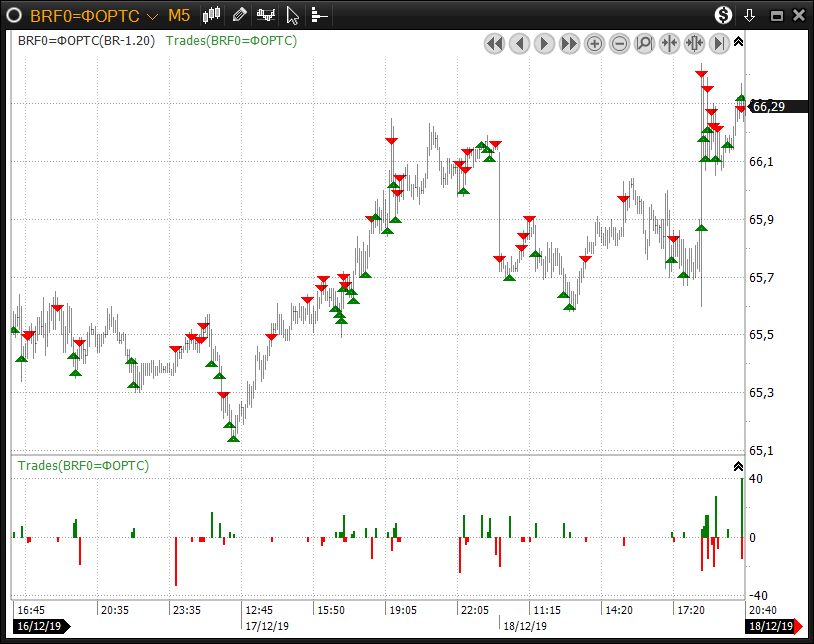Click the dollar sign icon
This screenshot has width=814, height=644.
[x=722, y=15]
